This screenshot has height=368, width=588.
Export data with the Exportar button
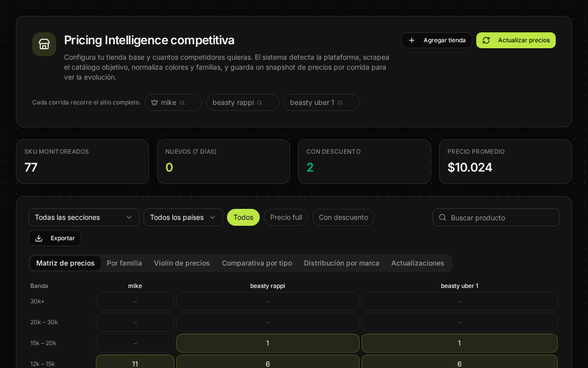pos(55,238)
